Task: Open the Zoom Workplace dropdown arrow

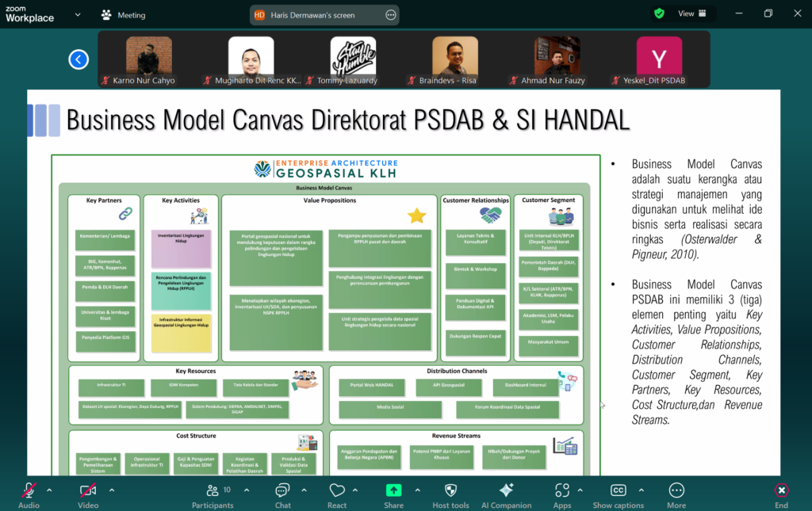Action: pyautogui.click(x=78, y=14)
